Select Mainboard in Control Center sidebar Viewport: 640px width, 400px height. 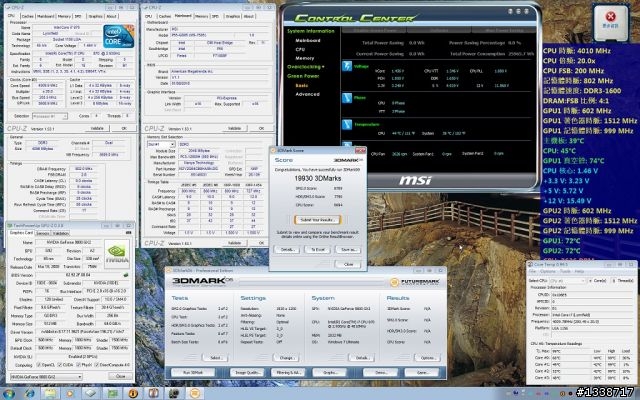[308, 40]
